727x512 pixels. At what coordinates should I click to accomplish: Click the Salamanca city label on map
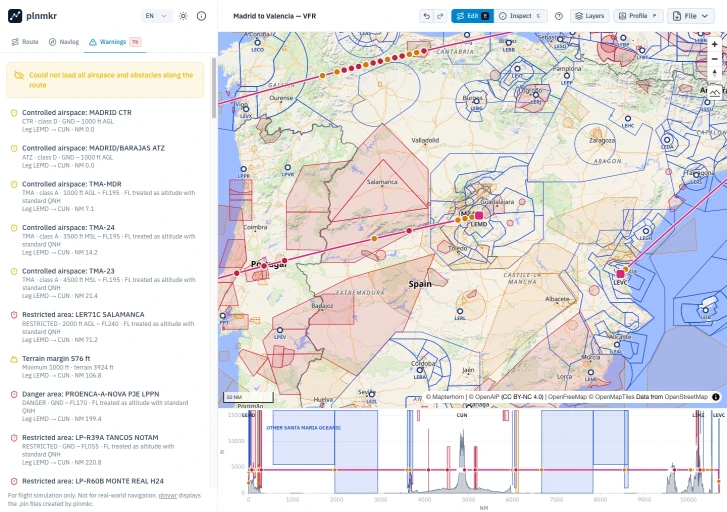coord(382,182)
